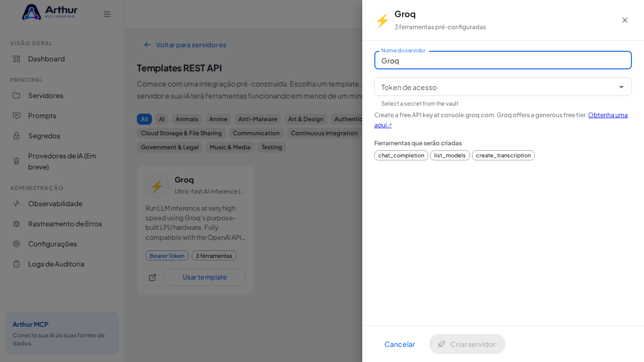Click the Groq lightning icon in the drawer header
The width and height of the screenshot is (644, 362).
click(x=382, y=21)
